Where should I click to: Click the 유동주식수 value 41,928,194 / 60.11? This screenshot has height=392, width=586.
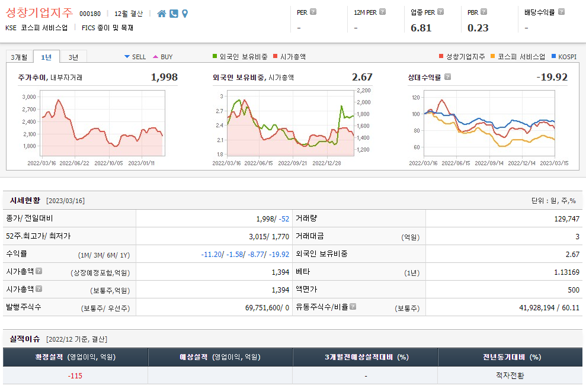[549, 308]
